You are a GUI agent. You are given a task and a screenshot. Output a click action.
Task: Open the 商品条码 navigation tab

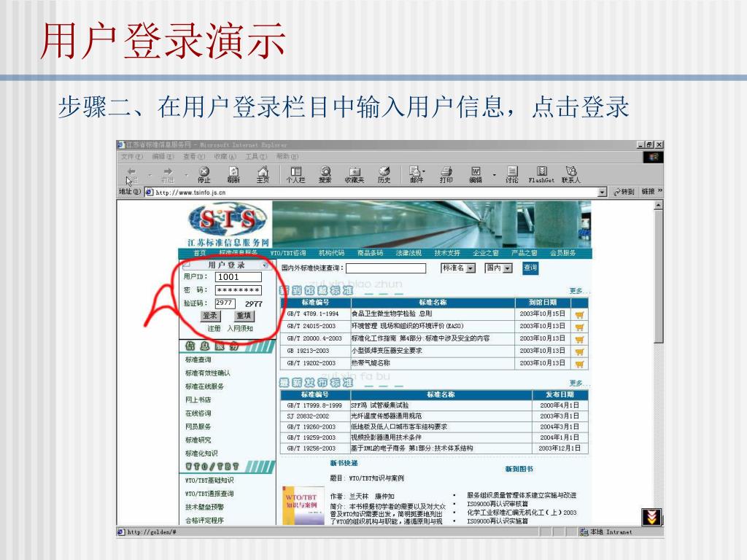[x=370, y=253]
